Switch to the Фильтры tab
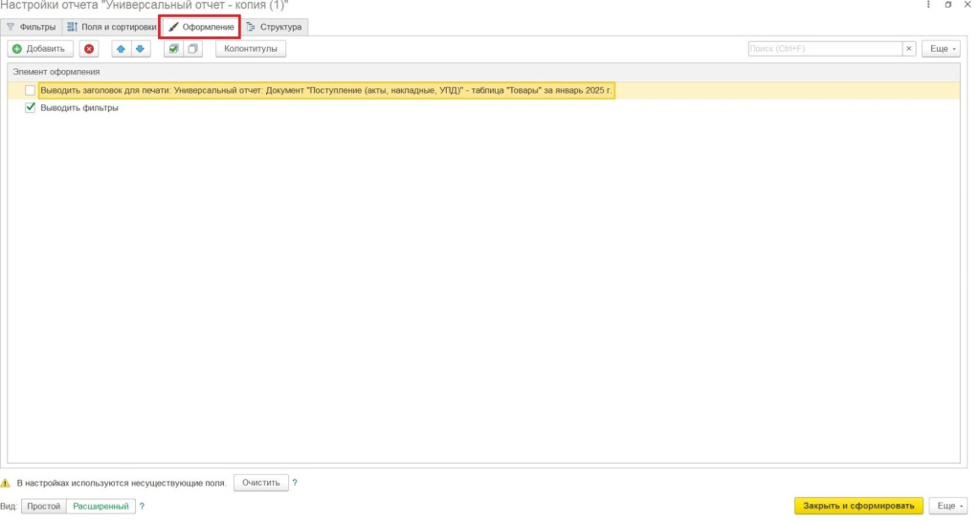 click(x=32, y=27)
